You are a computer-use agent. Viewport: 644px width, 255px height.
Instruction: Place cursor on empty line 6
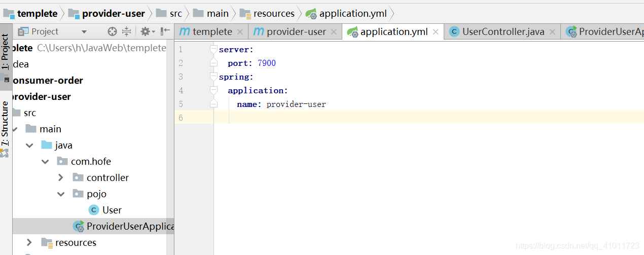tap(428, 118)
